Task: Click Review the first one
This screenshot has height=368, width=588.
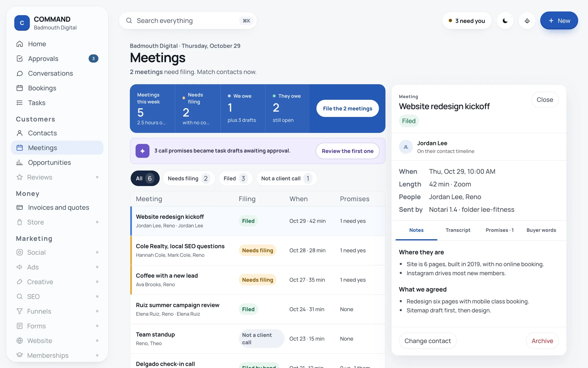Action: 347,151
